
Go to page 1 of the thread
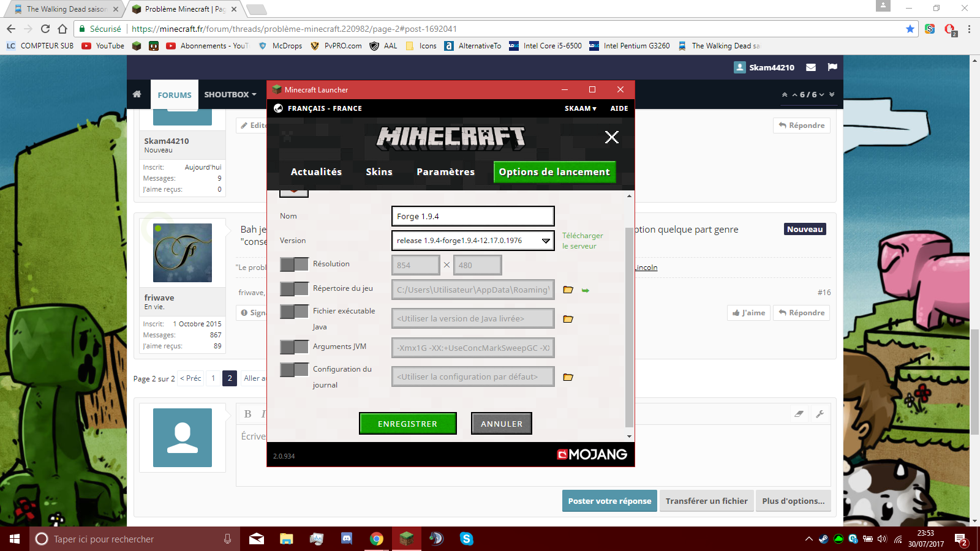(x=213, y=378)
